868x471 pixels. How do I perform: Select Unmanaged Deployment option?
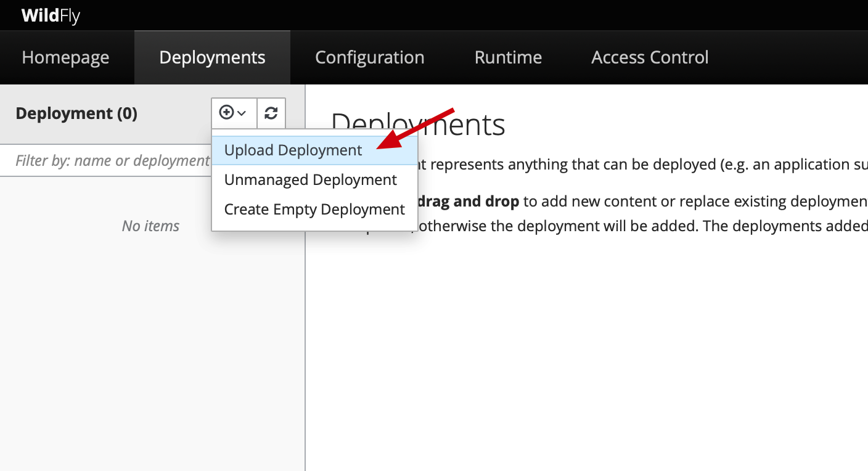coord(314,180)
